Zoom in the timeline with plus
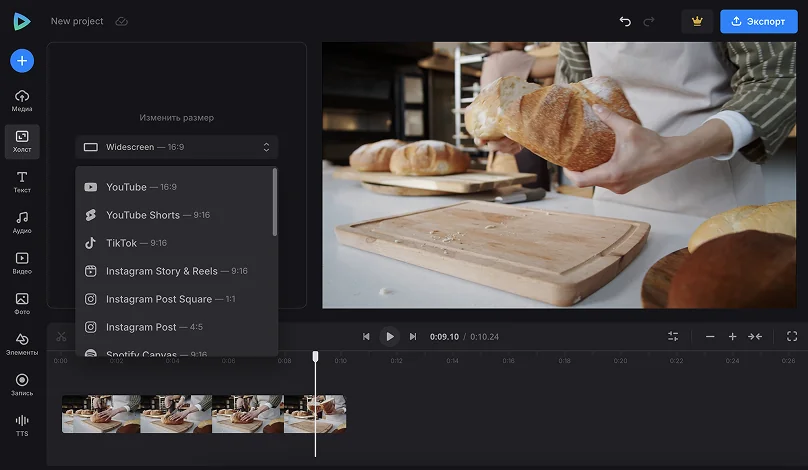The width and height of the screenshot is (808, 470). point(732,337)
